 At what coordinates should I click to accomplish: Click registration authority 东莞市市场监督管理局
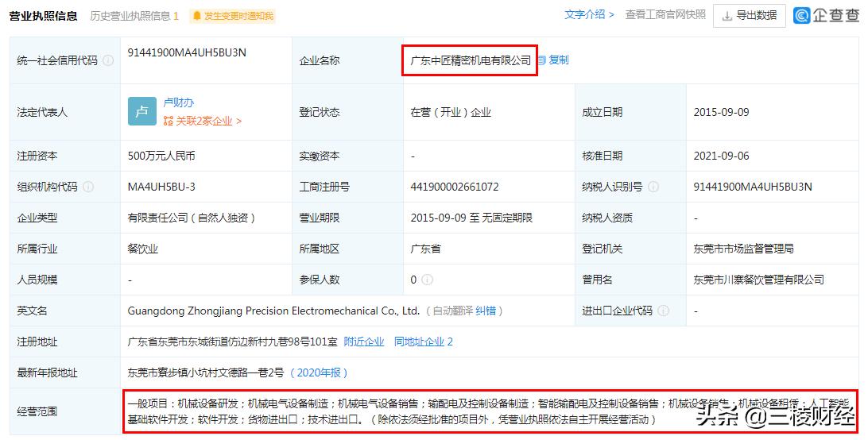tap(743, 249)
